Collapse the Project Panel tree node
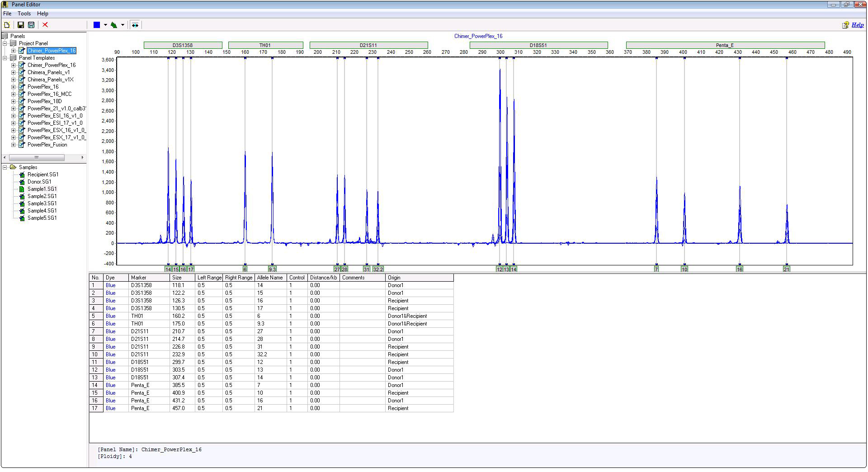 [x=5, y=43]
